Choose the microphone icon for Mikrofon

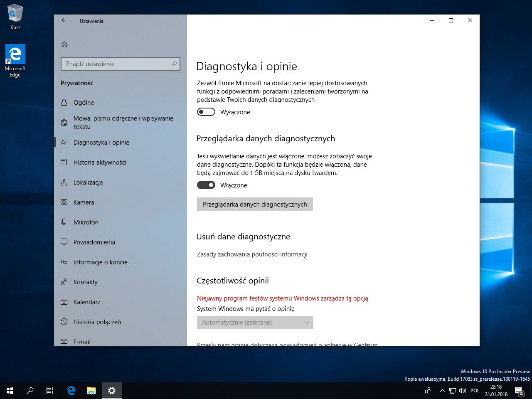click(64, 222)
